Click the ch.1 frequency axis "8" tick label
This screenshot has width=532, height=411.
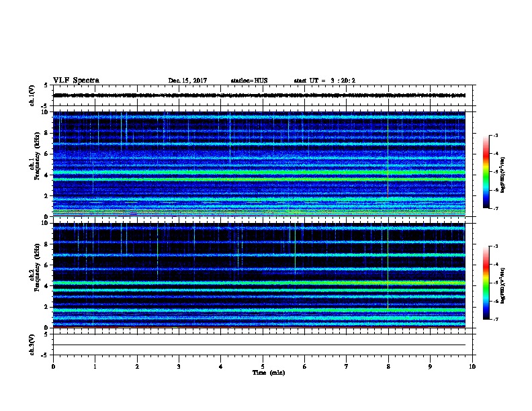tap(46, 133)
